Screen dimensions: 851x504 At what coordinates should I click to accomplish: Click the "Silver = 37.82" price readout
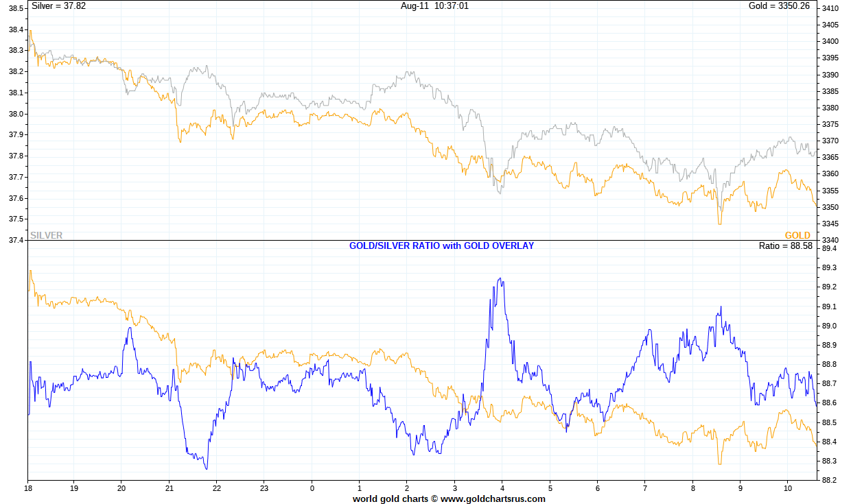click(58, 5)
